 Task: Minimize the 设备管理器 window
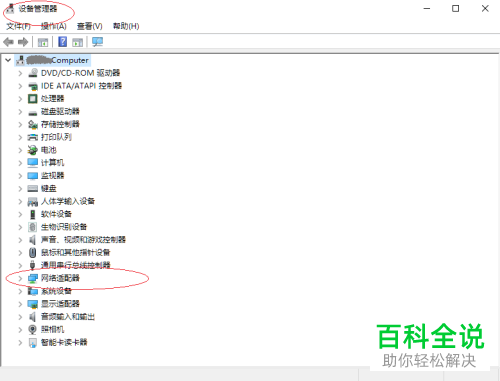[427, 9]
